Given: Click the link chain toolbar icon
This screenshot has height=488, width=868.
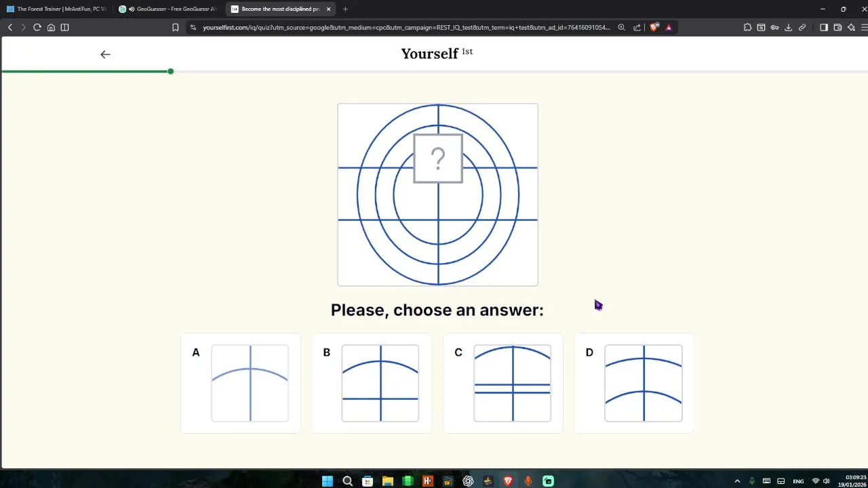Looking at the screenshot, I should point(802,27).
